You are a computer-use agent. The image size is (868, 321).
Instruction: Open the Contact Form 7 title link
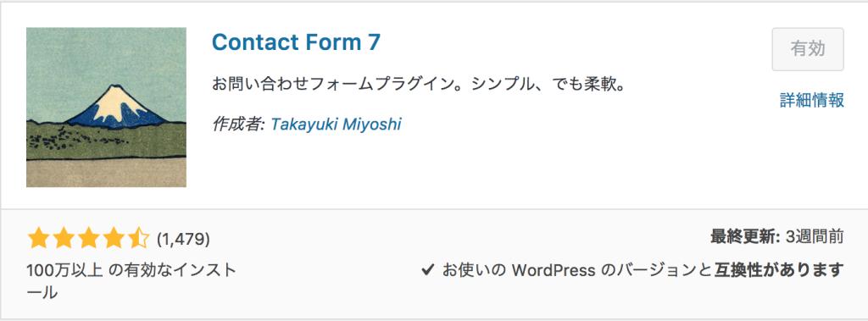(296, 42)
